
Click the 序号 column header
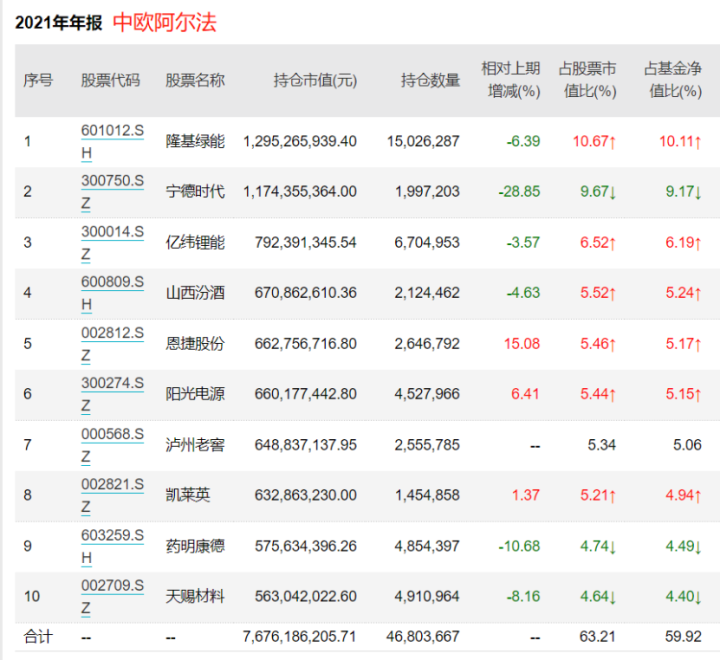point(38,80)
